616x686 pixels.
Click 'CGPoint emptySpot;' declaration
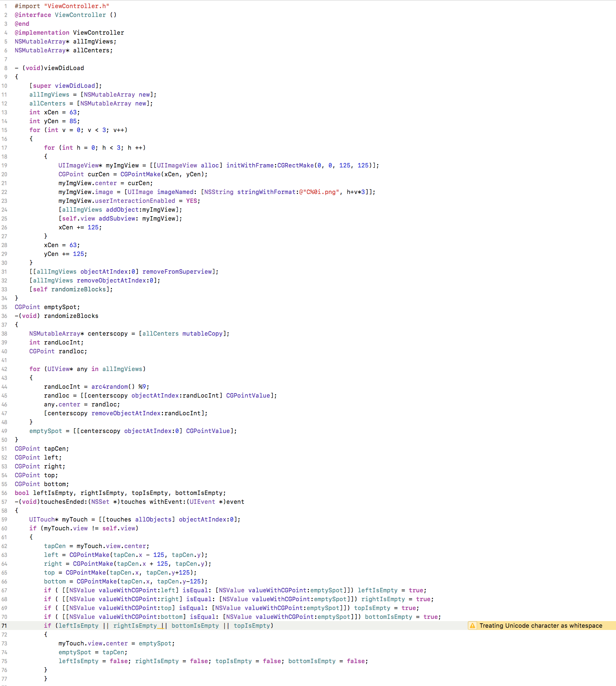pyautogui.click(x=47, y=307)
